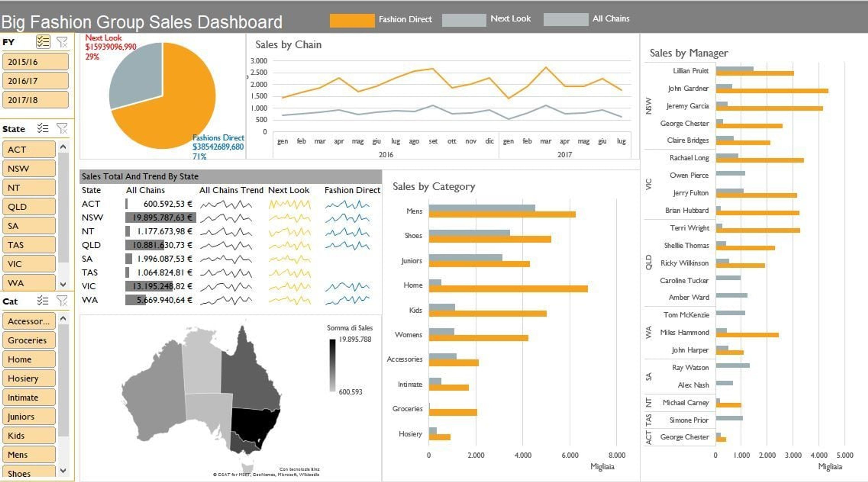The width and height of the screenshot is (868, 482).
Task: Click Cat slicer scroll-up arrow
Action: [63, 318]
